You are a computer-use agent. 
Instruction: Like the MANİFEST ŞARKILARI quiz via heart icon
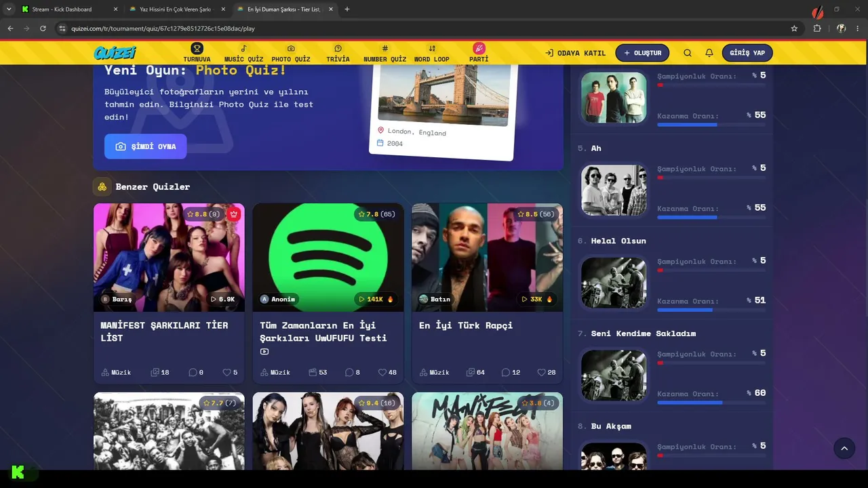tap(226, 372)
